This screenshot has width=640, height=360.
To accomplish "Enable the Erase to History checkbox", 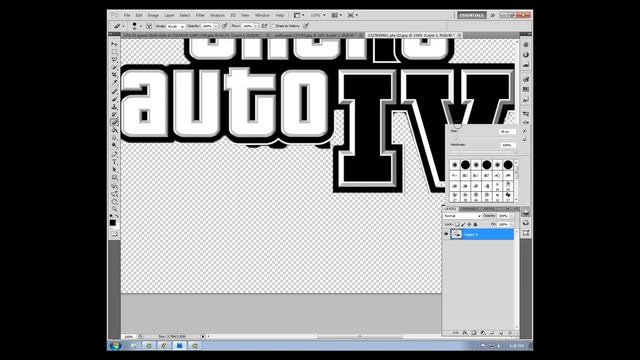I will pyautogui.click(x=273, y=26).
